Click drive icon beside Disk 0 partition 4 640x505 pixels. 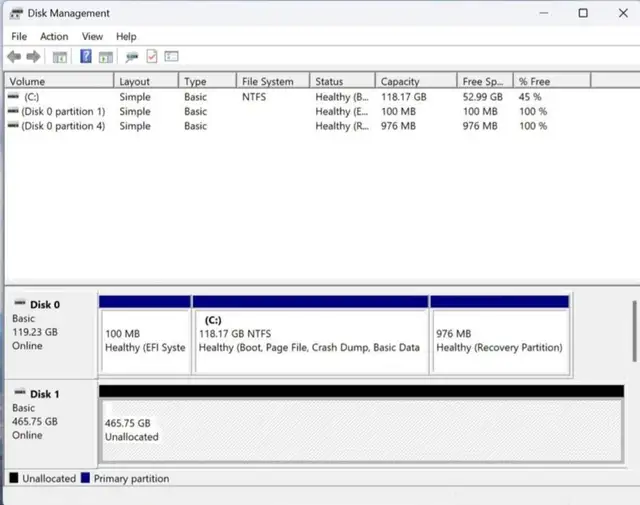click(13, 125)
